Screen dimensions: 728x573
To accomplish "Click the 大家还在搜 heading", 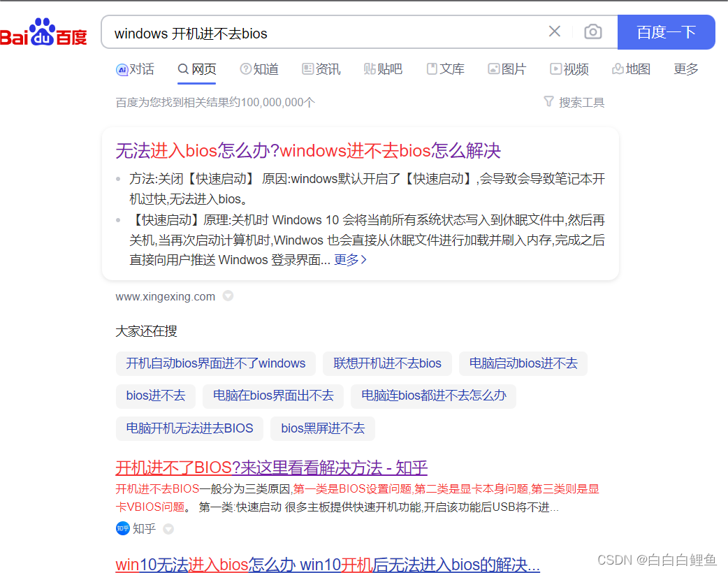I will click(146, 331).
